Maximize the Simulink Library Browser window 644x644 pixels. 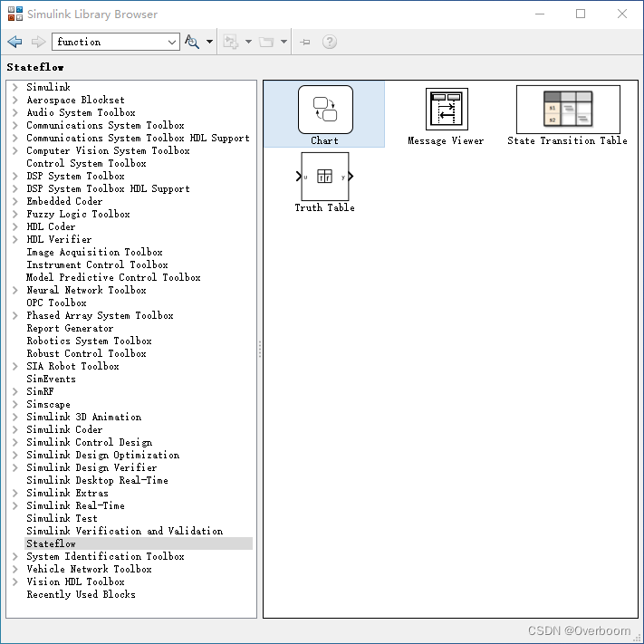pyautogui.click(x=581, y=14)
